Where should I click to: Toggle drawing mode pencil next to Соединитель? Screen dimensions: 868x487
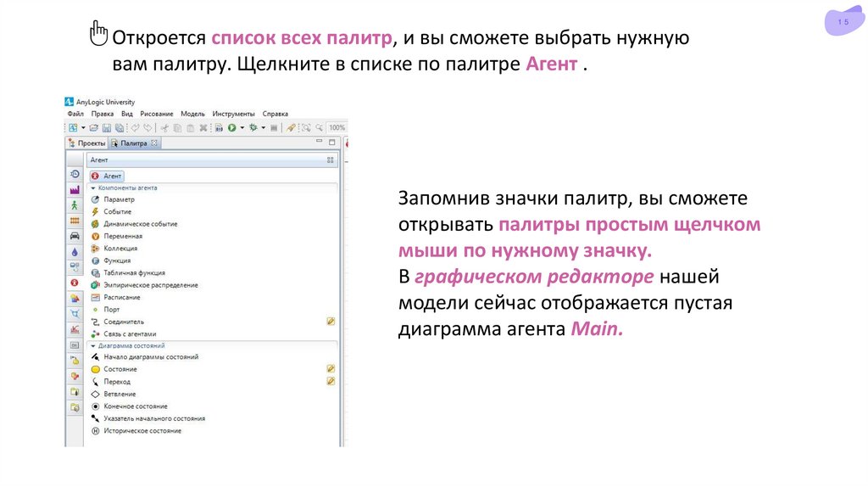click(x=331, y=322)
